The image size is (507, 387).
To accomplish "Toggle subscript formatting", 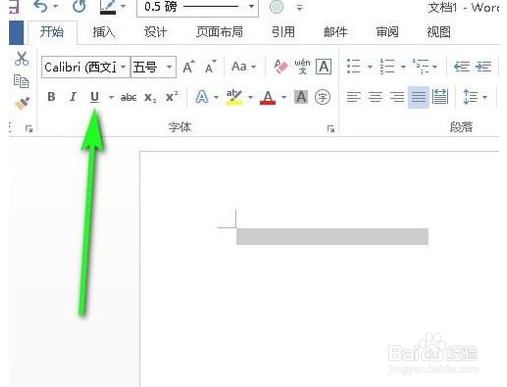I will coord(150,97).
